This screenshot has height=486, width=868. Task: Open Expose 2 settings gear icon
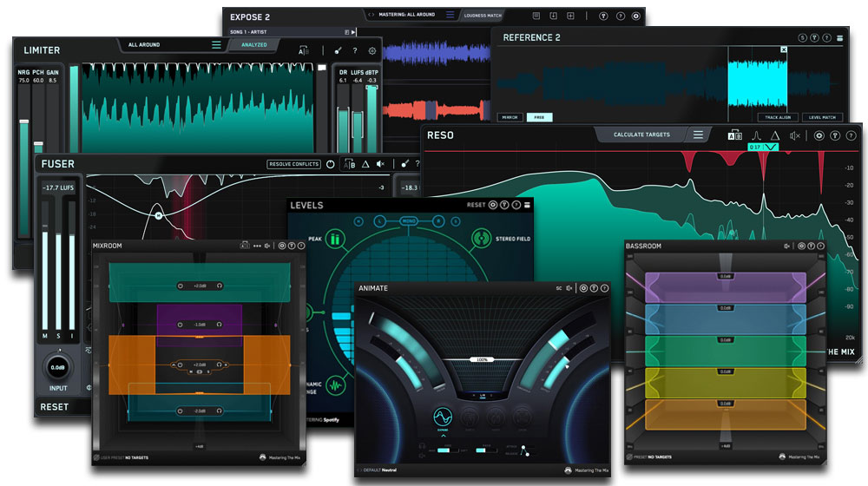[636, 16]
